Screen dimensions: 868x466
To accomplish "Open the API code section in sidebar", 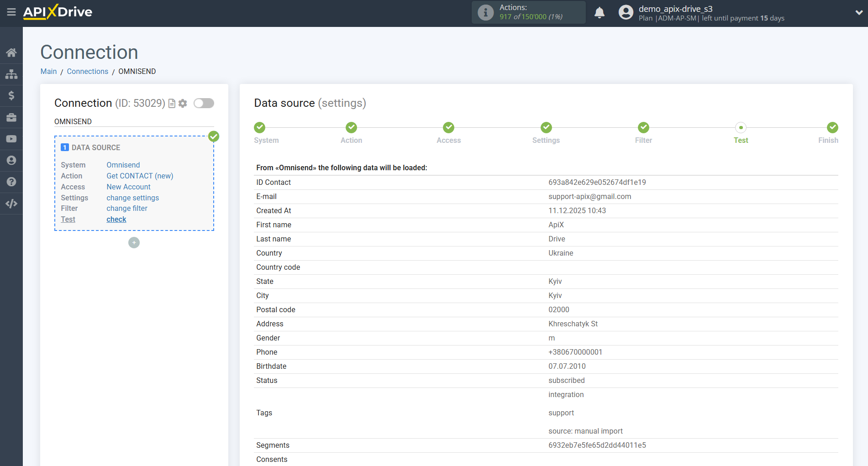I will [11, 204].
